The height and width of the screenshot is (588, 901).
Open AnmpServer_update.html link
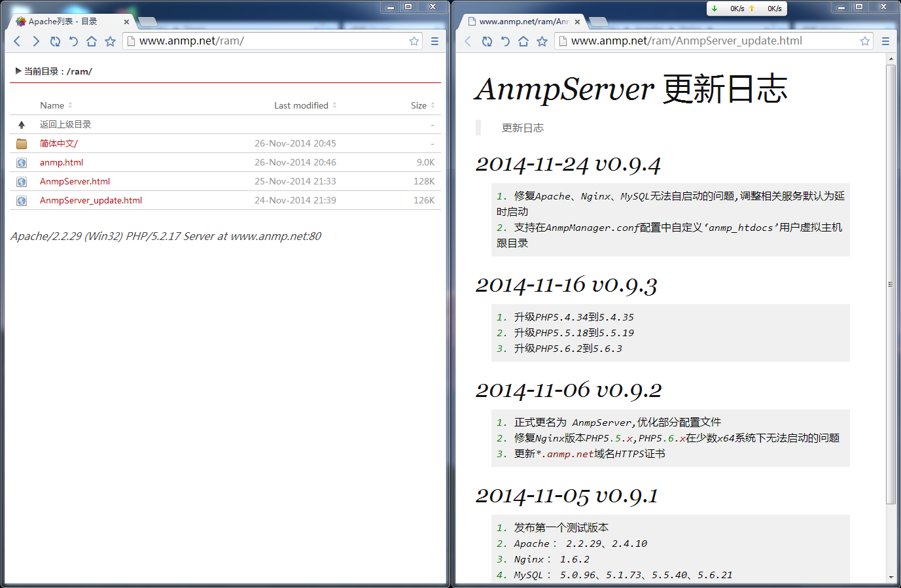point(91,200)
